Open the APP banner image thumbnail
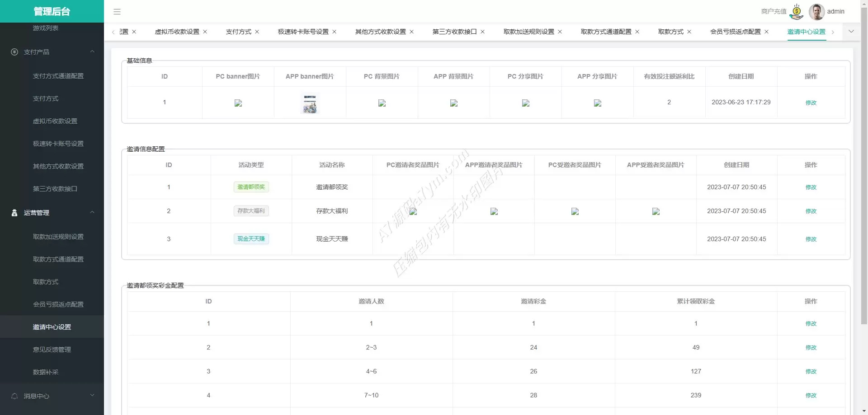The height and width of the screenshot is (415, 868). [x=310, y=103]
